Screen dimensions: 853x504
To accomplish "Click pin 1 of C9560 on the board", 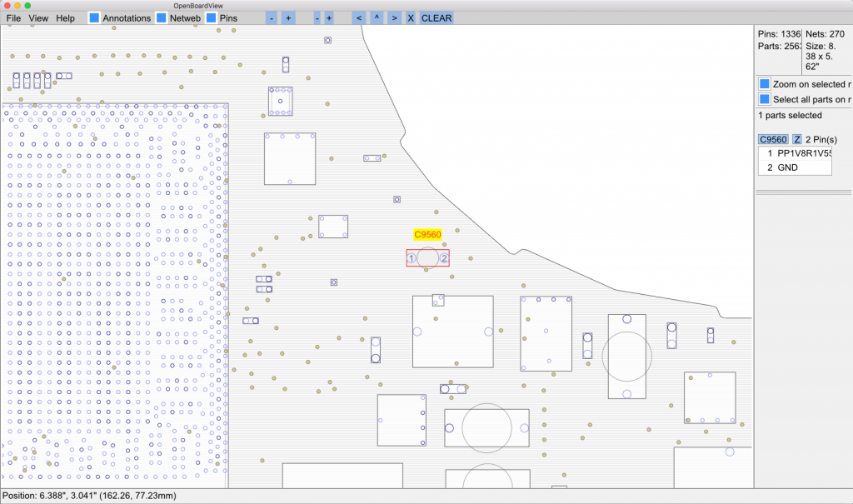I will pyautogui.click(x=412, y=258).
